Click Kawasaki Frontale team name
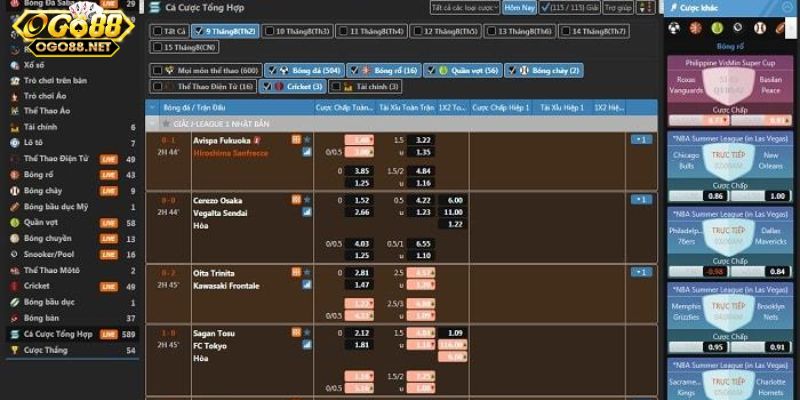The height and width of the screenshot is (400, 800). 226,286
